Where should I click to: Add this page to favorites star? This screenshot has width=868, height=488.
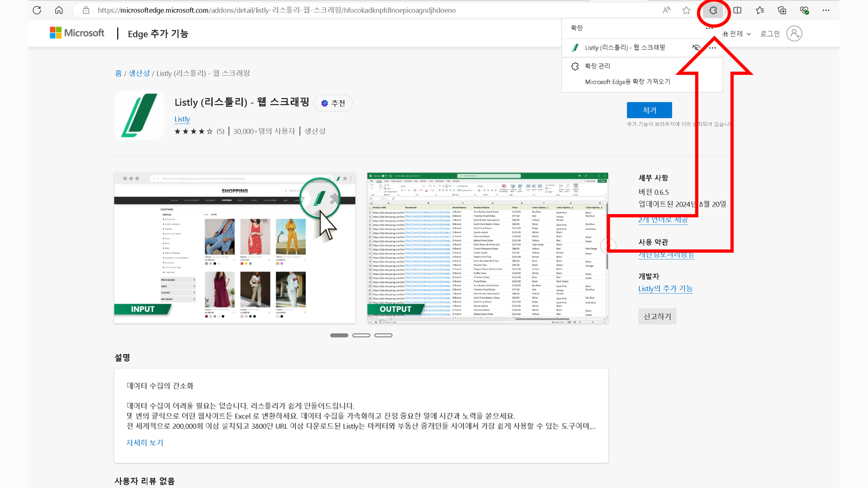(686, 10)
